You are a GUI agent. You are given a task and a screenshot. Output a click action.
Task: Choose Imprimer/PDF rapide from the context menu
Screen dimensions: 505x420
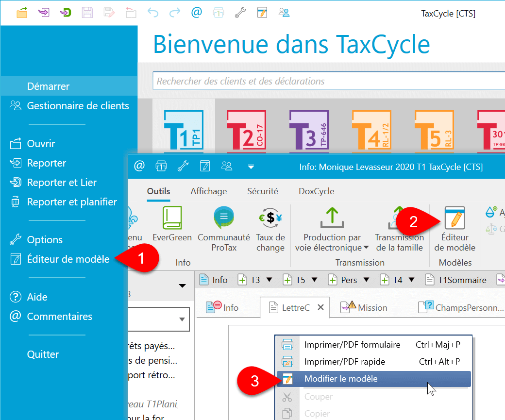[373, 362]
